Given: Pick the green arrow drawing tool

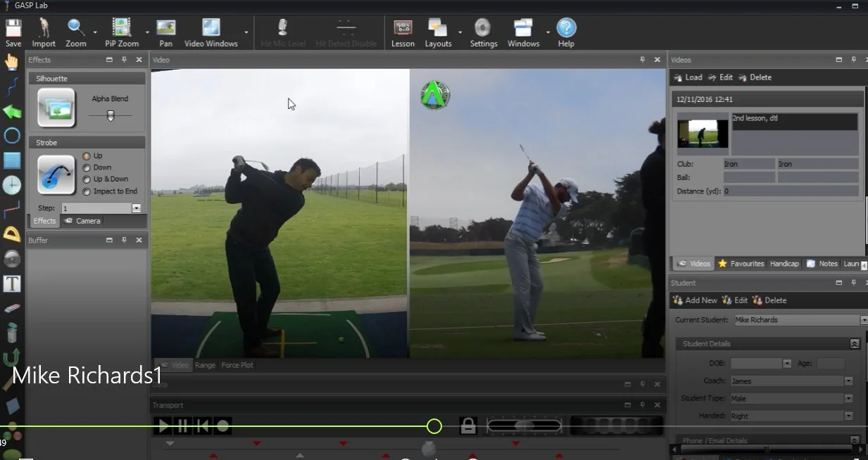Looking at the screenshot, I should (12, 111).
